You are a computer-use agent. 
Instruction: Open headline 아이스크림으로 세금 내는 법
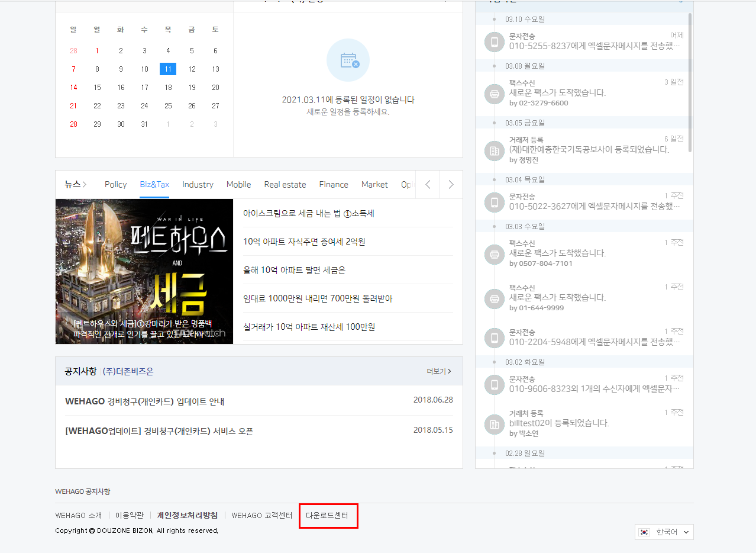tap(309, 214)
